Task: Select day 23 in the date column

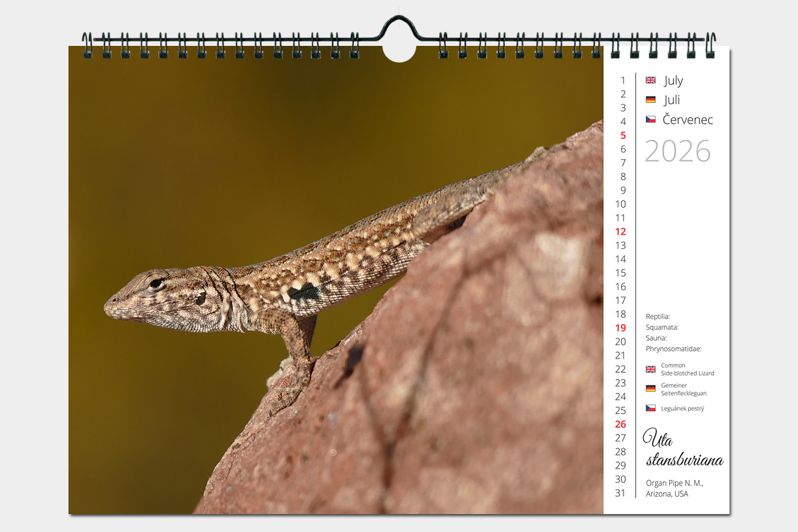Action: 620,382
